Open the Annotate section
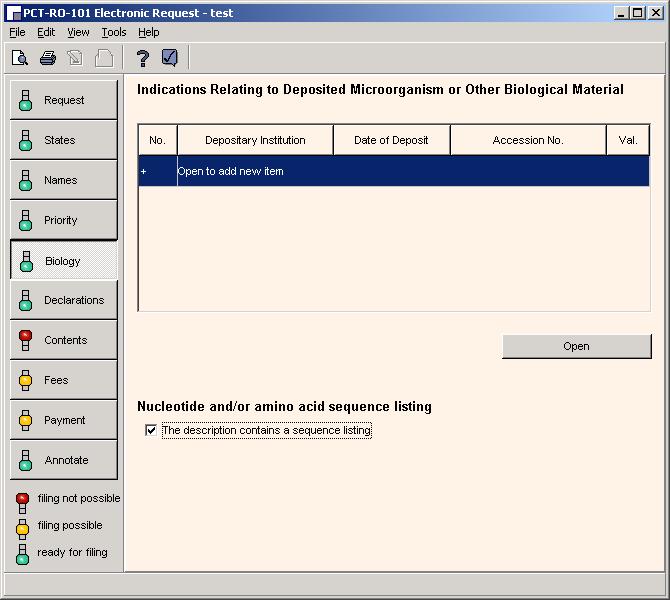This screenshot has height=600, width=670. [x=64, y=460]
